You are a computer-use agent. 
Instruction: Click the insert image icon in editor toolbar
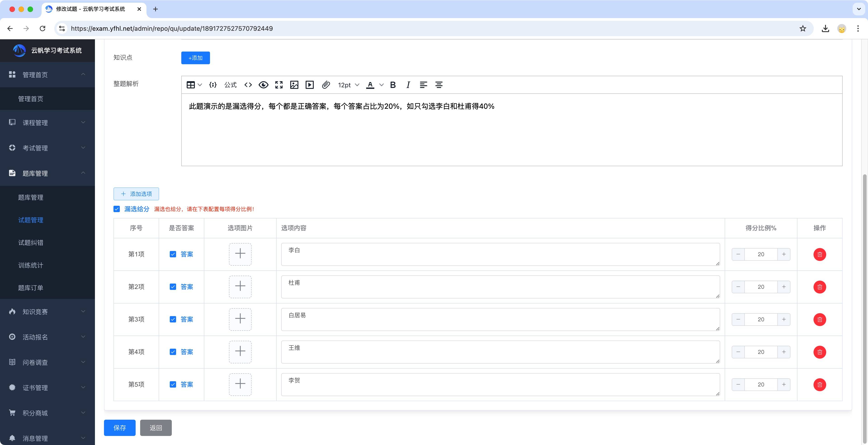[294, 85]
